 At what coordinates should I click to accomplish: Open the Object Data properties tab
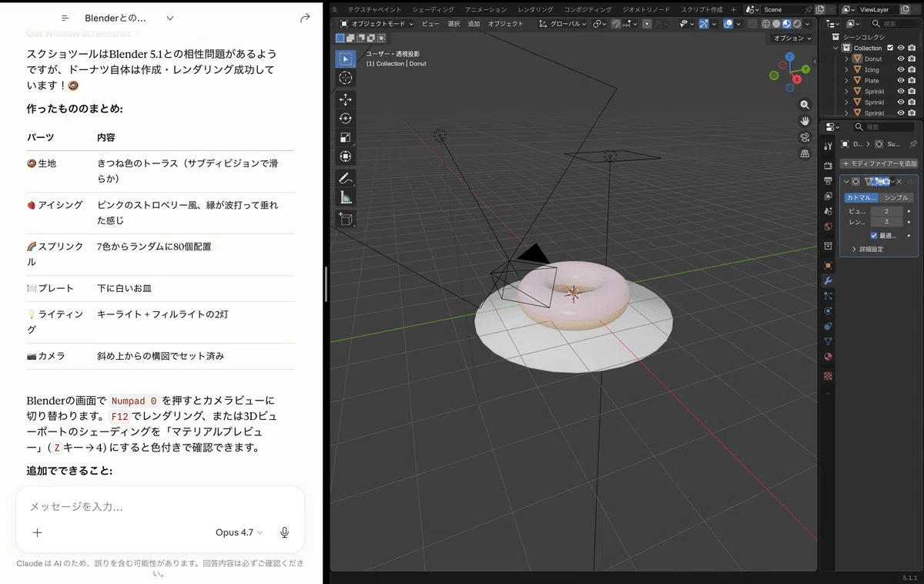point(829,341)
